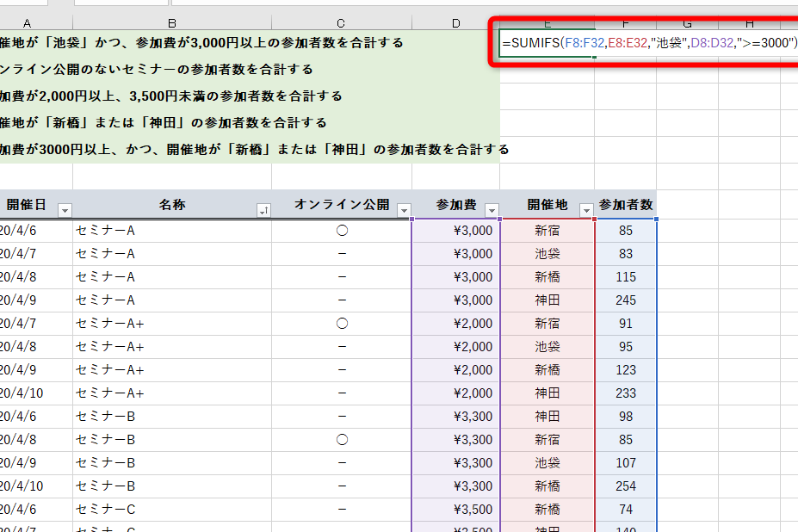The height and width of the screenshot is (532, 798).
Task: Open the 開催地 column filter arrow
Action: tap(586, 210)
